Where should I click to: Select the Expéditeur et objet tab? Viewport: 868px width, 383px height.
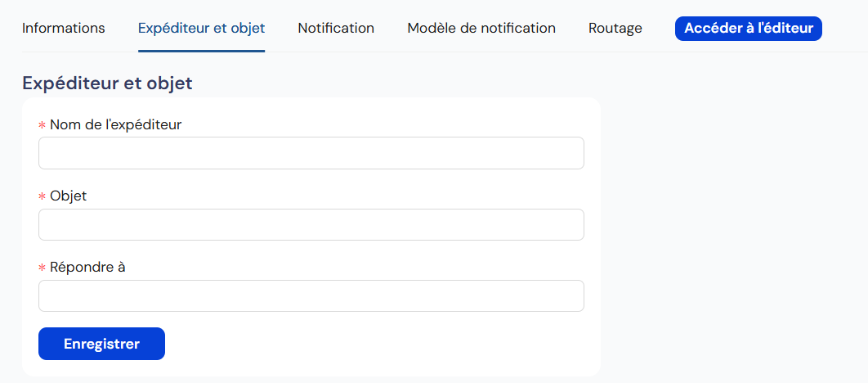click(x=201, y=29)
